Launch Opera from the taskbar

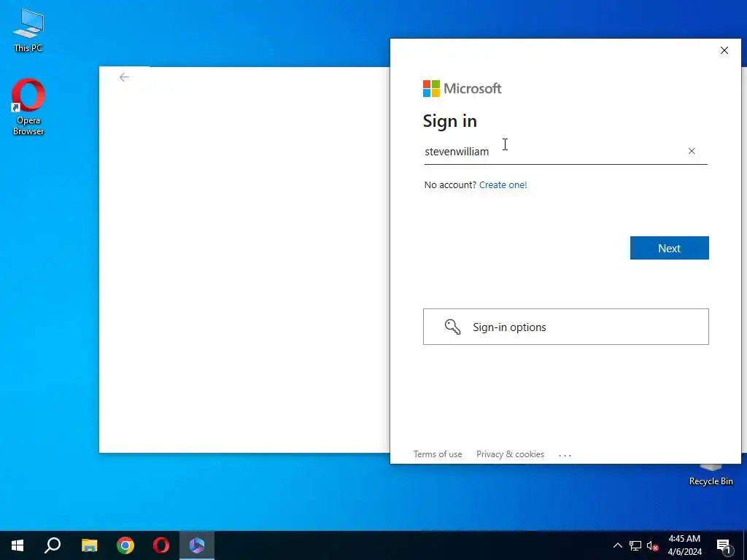pyautogui.click(x=161, y=545)
